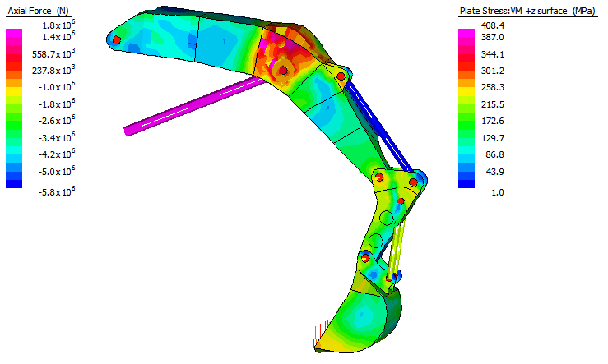Select the yellow-green bucket link beam

397,249
